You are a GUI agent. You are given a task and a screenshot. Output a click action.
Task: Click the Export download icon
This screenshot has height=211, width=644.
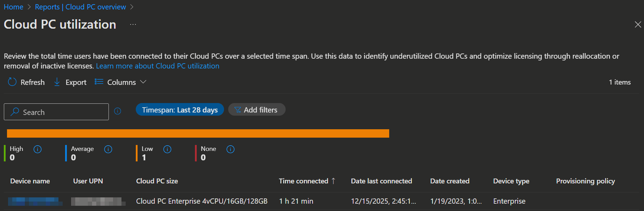57,82
